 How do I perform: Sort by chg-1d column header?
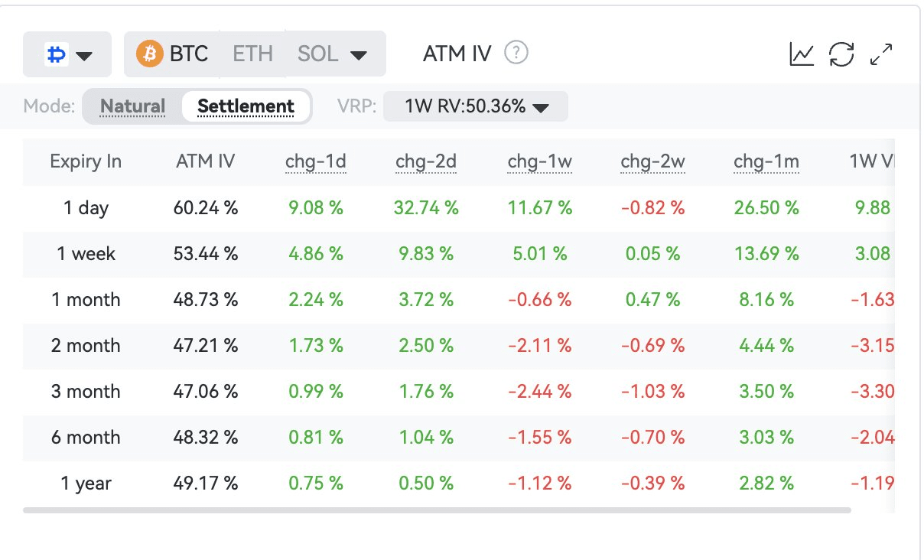coord(316,161)
